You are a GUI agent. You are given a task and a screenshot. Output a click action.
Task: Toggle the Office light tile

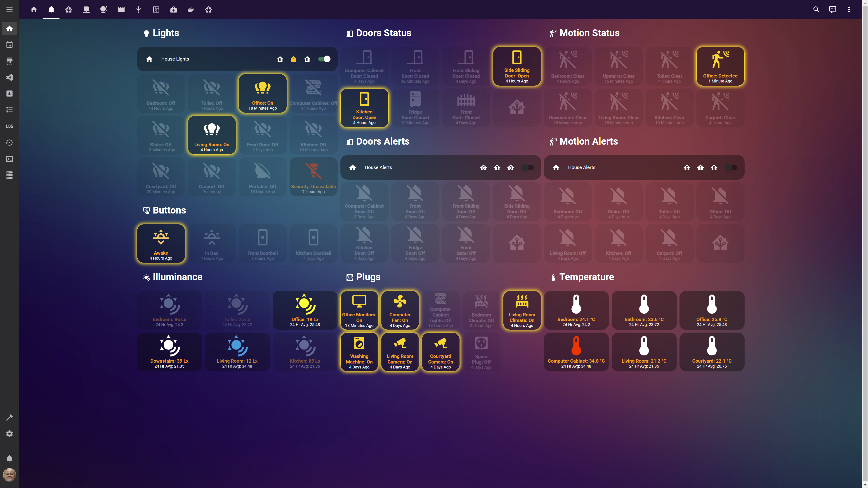[x=262, y=93]
